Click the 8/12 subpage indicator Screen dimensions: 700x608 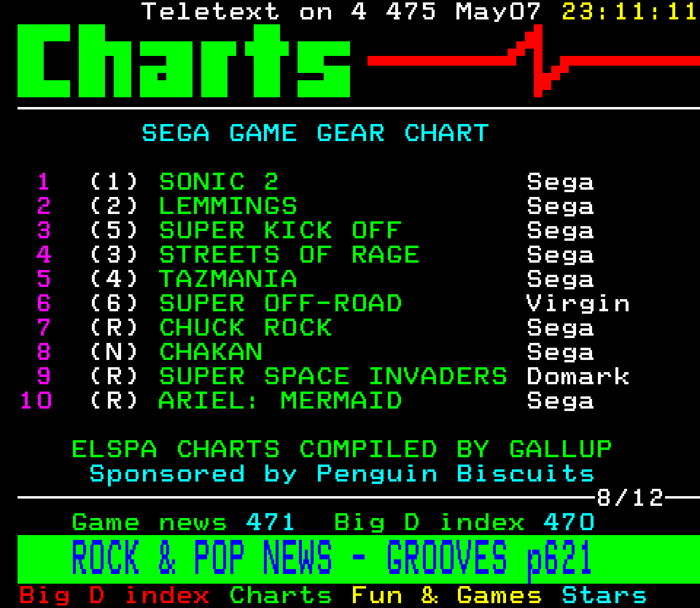pyautogui.click(x=630, y=498)
